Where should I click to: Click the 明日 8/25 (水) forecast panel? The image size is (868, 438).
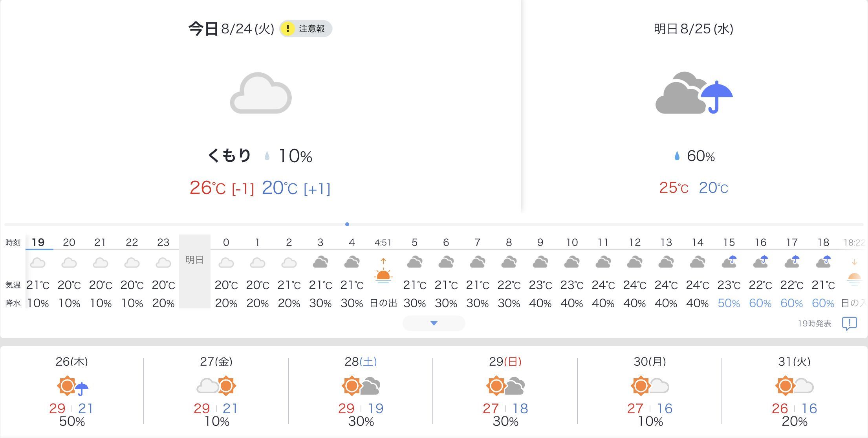(x=694, y=106)
